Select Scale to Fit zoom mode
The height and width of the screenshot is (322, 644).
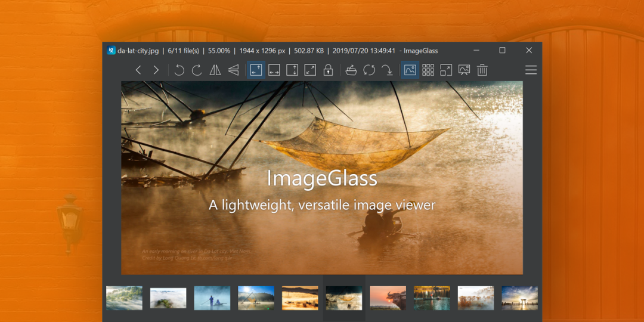pyautogui.click(x=310, y=70)
